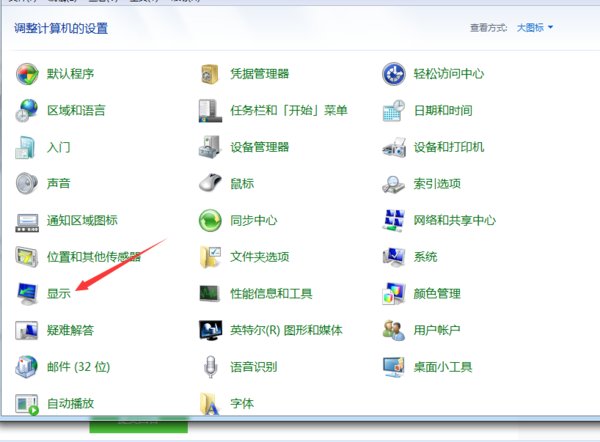The height and width of the screenshot is (442, 600).
Task: Open the 通知区域图标 link
Action: click(x=82, y=220)
